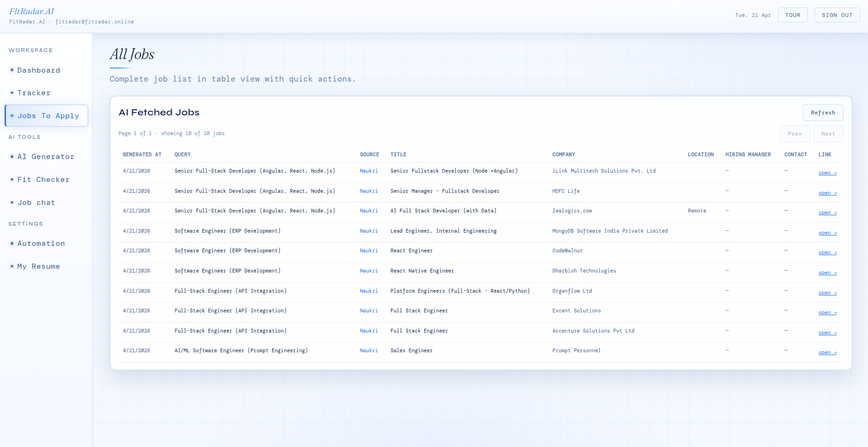Screen dimensions: 868x447
Task: Click query 'AI/ML Software Engineer (Prompt Engineering)'
Action: tap(241, 350)
